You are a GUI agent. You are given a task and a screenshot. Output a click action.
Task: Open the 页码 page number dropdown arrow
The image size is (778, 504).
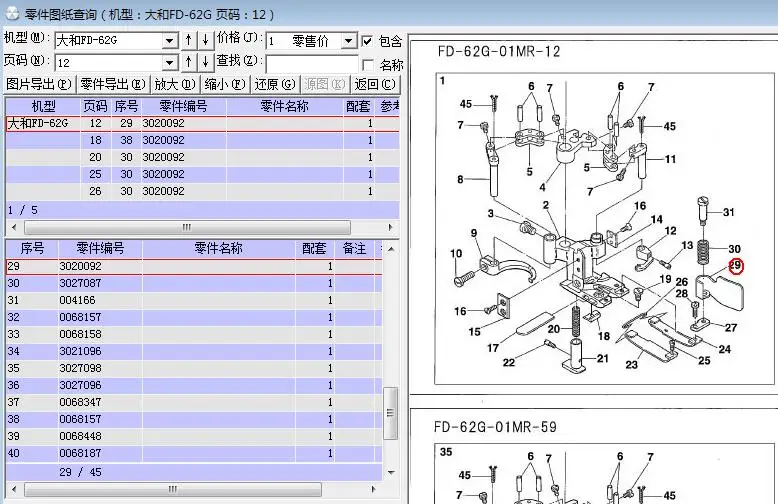170,63
